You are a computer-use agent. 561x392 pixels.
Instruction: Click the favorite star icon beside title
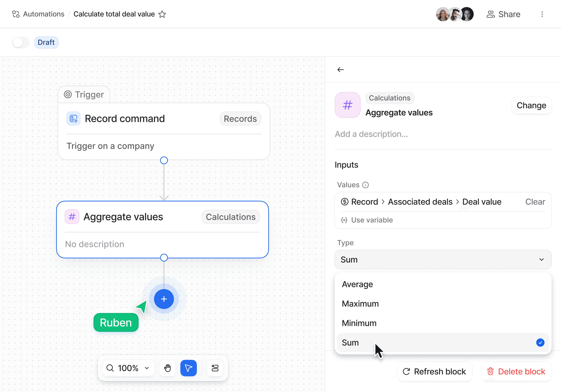pyautogui.click(x=162, y=14)
